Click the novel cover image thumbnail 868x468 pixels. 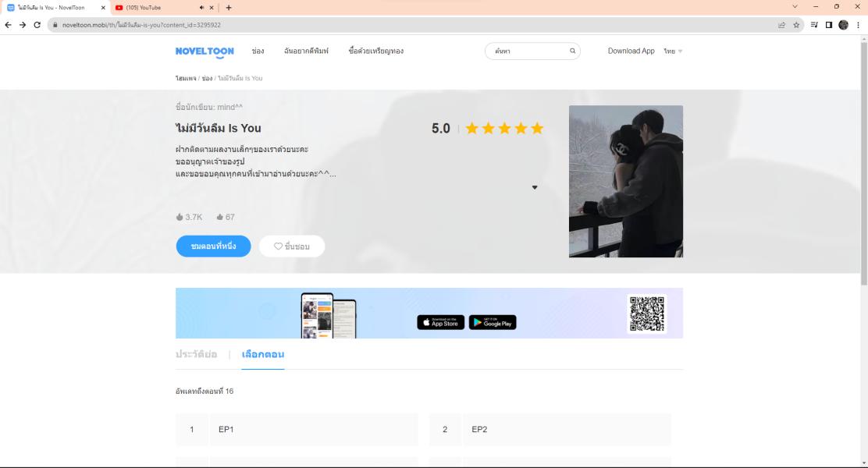[x=625, y=181]
